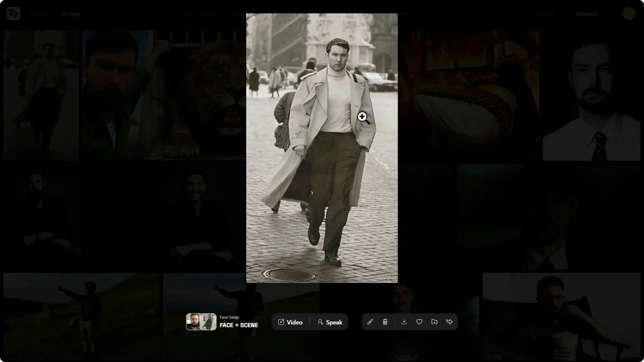Viewport: 644px width, 362px height.
Task: Click the scene reference thumbnail
Action: (x=208, y=322)
